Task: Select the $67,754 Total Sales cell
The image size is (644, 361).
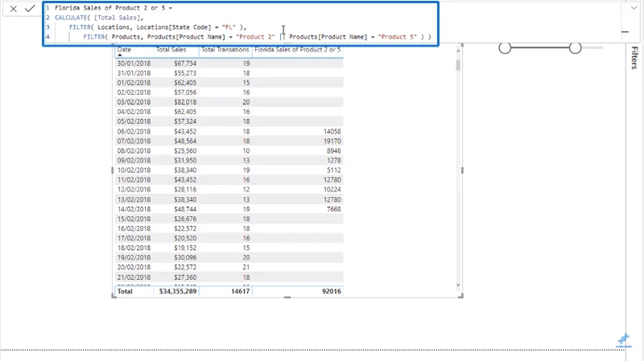Action: click(x=185, y=64)
